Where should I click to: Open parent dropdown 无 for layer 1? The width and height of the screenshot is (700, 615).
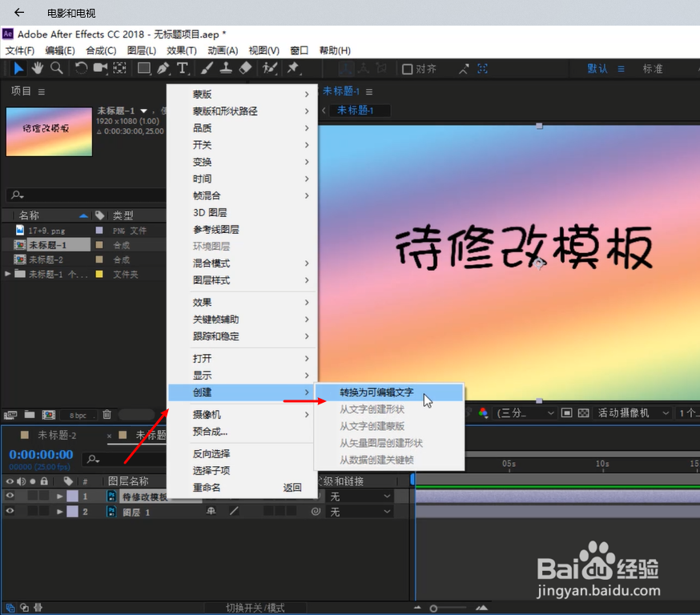pos(360,496)
